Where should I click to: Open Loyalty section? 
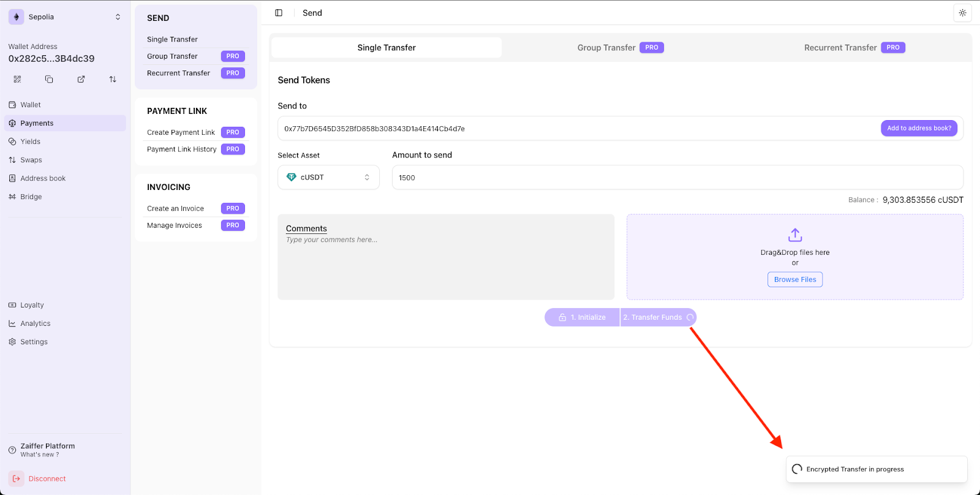click(65, 305)
